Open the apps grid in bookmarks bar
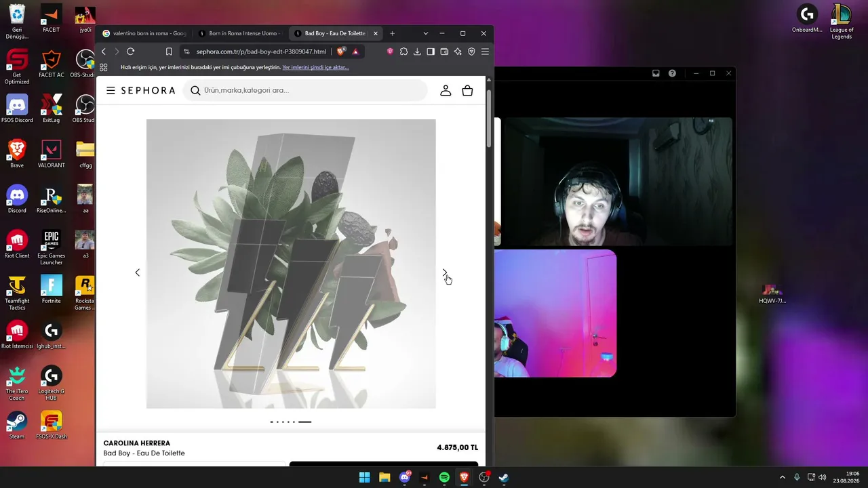 tap(104, 68)
